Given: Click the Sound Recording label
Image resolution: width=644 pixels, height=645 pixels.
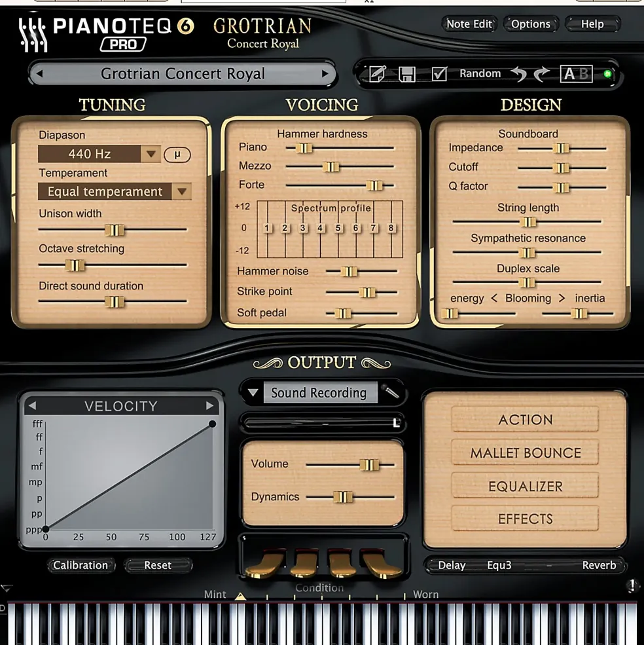Looking at the screenshot, I should 320,393.
